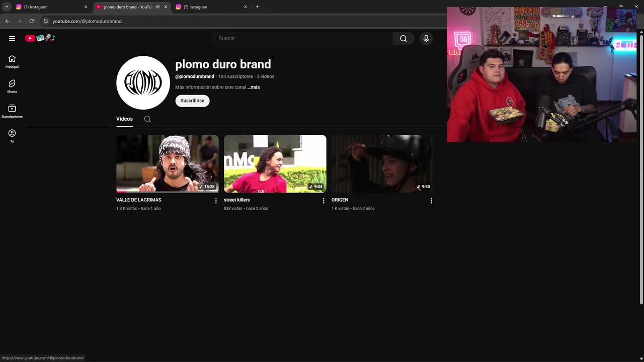Search within channel magnifier icon
This screenshot has height=362, width=644.
tap(147, 119)
